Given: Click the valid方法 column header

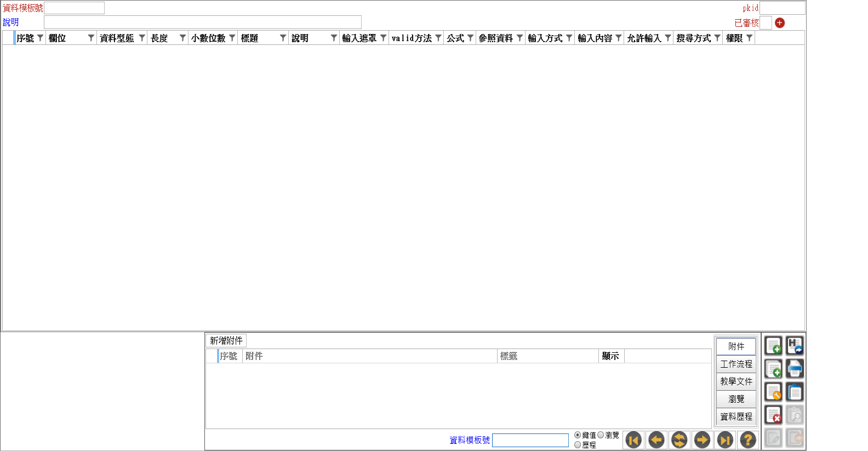Looking at the screenshot, I should (x=412, y=38).
